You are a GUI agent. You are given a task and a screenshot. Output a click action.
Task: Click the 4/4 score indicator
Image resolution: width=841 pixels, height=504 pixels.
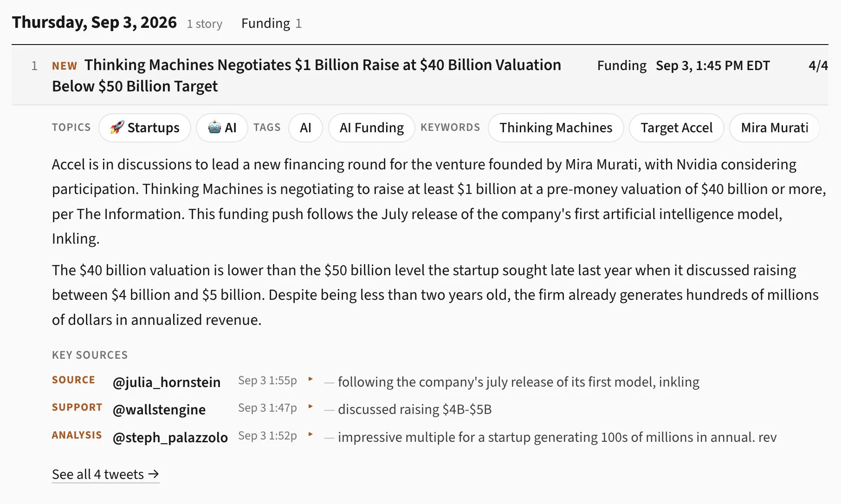pos(818,66)
